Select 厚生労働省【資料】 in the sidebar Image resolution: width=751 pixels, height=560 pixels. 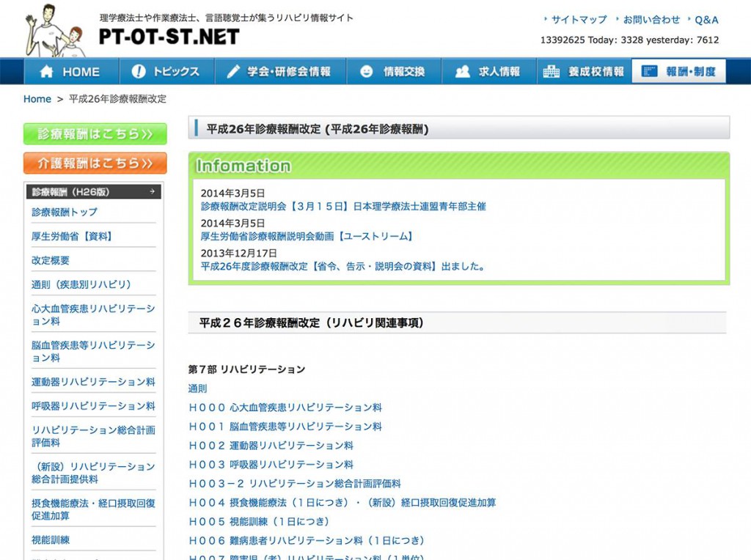point(72,236)
